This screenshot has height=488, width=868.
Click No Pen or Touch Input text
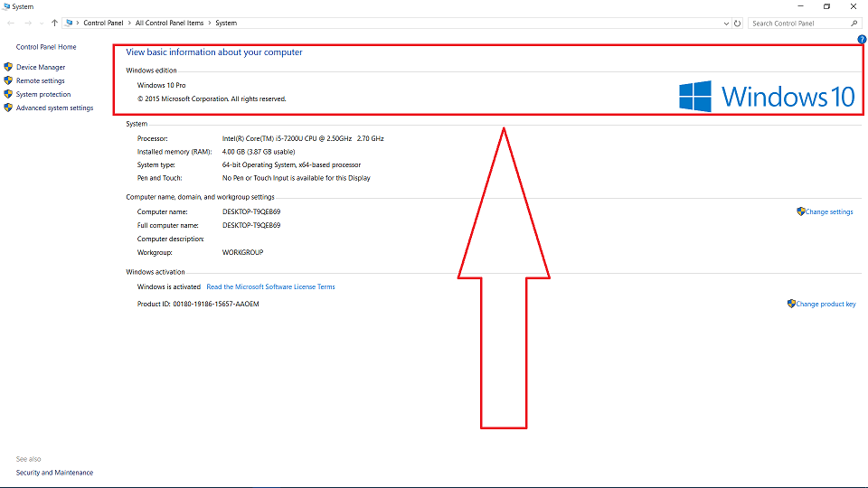297,178
